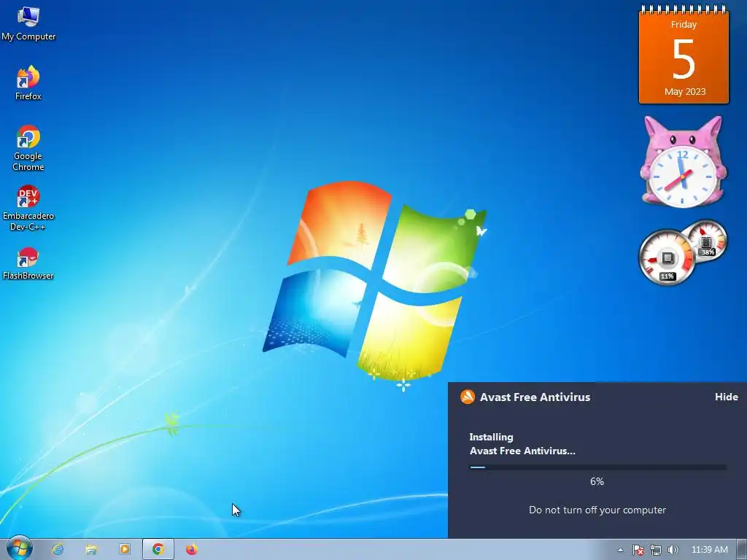This screenshot has height=560, width=747.
Task: Click the Avast installation progress bar
Action: pos(598,467)
